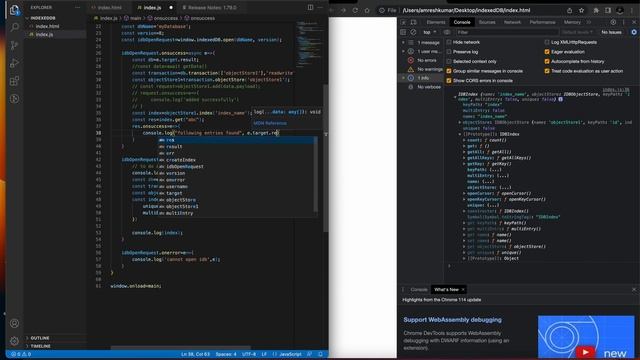Open the Run and Debug view in VS Code
Image resolution: width=640 pixels, height=360 pixels.
tap(15, 63)
